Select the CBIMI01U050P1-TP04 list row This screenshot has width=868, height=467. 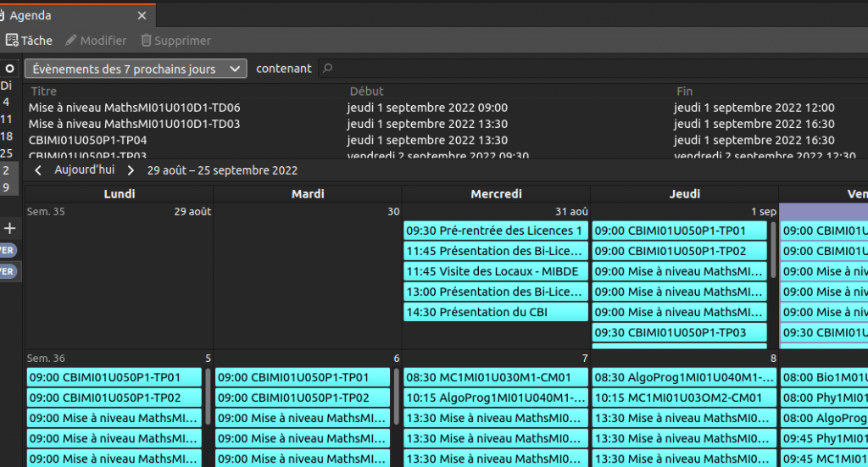click(446, 140)
